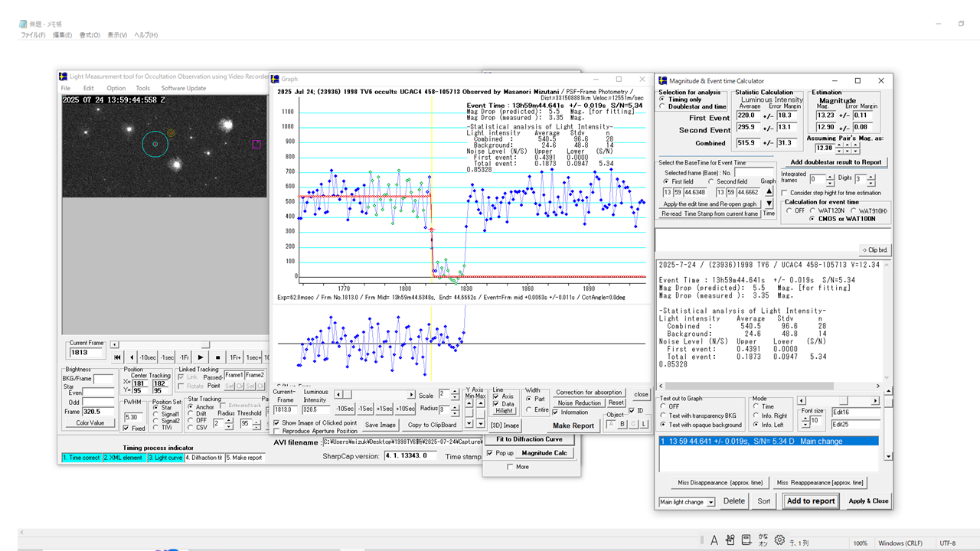Increase the Digits spinner value
This screenshot has height=551, width=980.
(870, 176)
